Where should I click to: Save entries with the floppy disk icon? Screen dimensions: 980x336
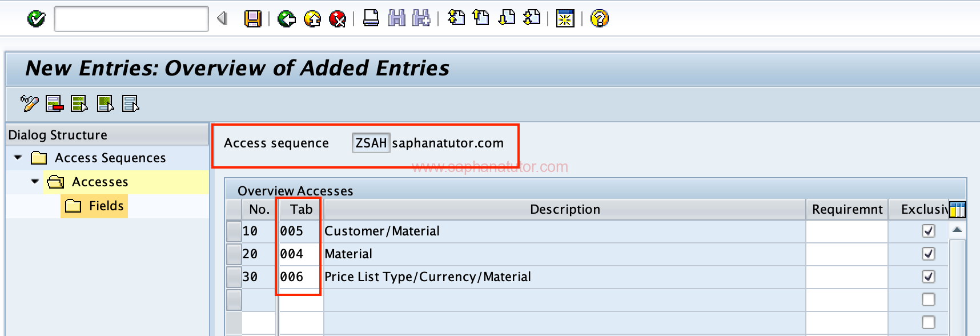click(x=252, y=19)
